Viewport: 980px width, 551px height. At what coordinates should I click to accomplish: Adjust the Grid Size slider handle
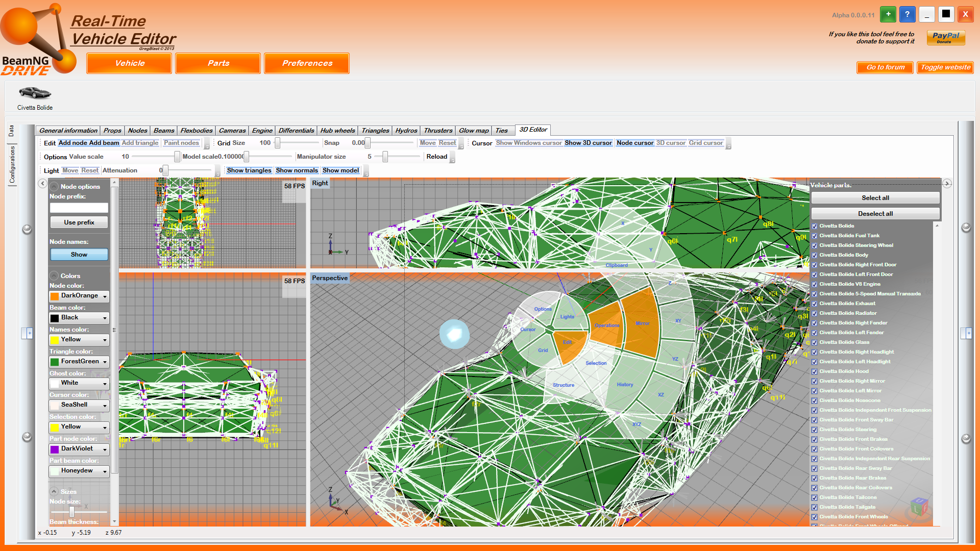pyautogui.click(x=278, y=143)
